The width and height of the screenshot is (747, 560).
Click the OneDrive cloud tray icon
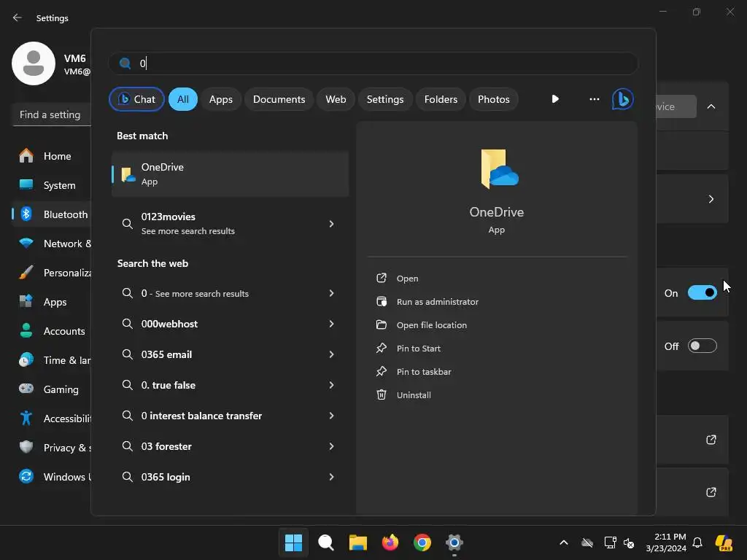[587, 542]
